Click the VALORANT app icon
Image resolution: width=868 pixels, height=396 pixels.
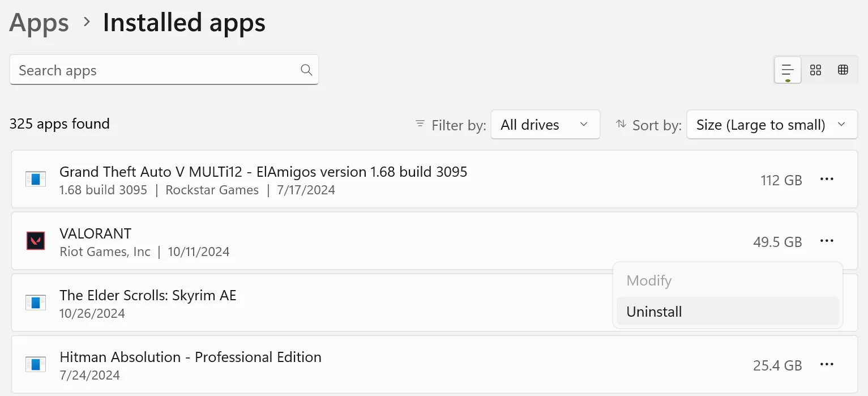tap(36, 241)
